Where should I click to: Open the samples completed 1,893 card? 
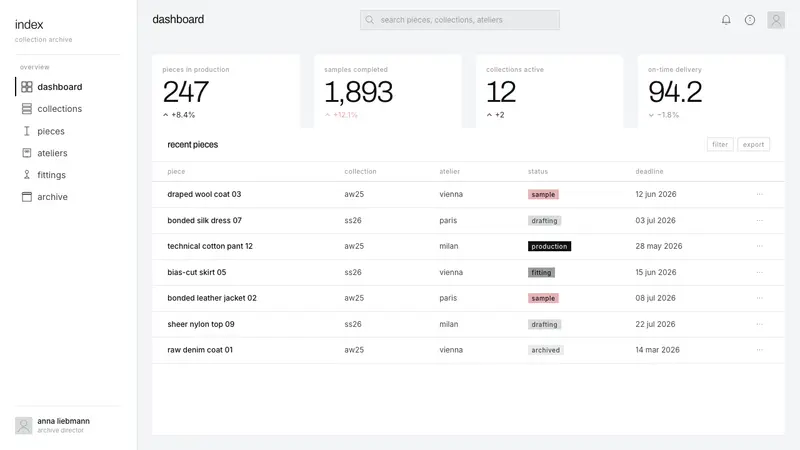[388, 91]
